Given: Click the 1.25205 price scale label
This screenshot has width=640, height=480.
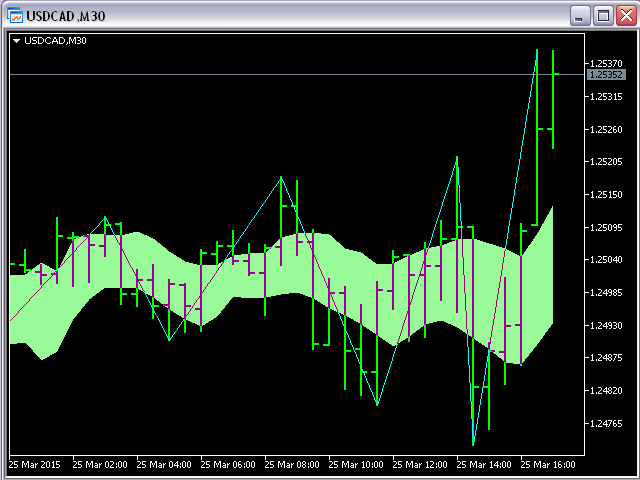Looking at the screenshot, I should [607, 162].
